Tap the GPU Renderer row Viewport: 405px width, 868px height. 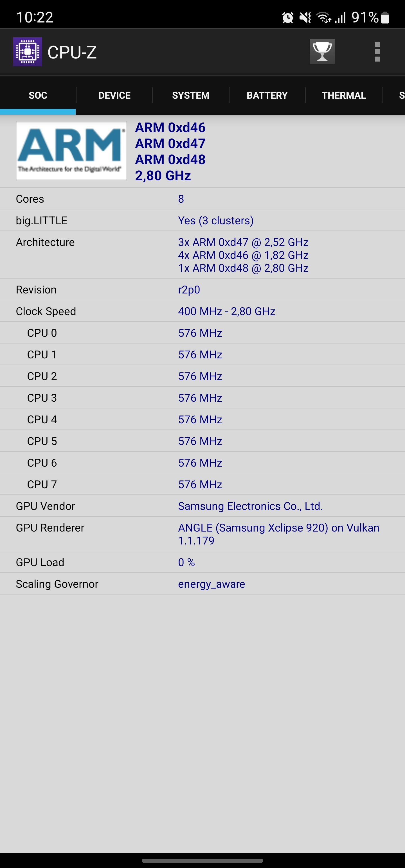point(202,534)
